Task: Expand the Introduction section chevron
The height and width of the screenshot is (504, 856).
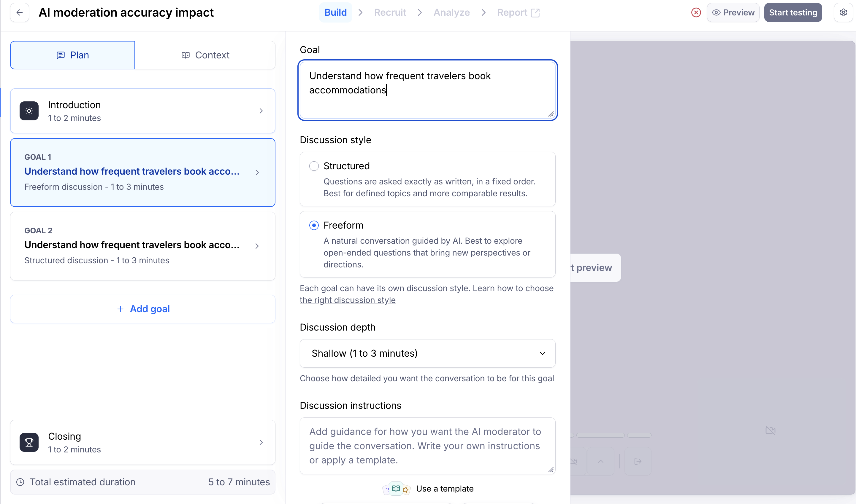Action: tap(261, 111)
